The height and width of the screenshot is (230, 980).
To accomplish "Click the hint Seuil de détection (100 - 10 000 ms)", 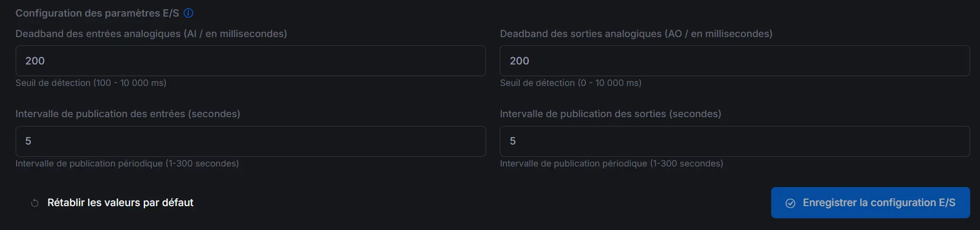I will click(91, 83).
